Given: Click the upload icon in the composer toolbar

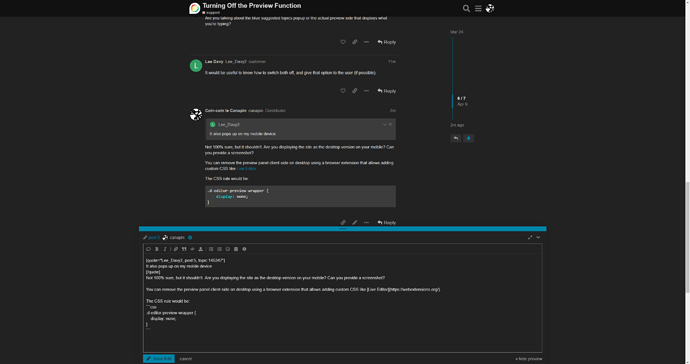Looking at the screenshot, I should 201,249.
